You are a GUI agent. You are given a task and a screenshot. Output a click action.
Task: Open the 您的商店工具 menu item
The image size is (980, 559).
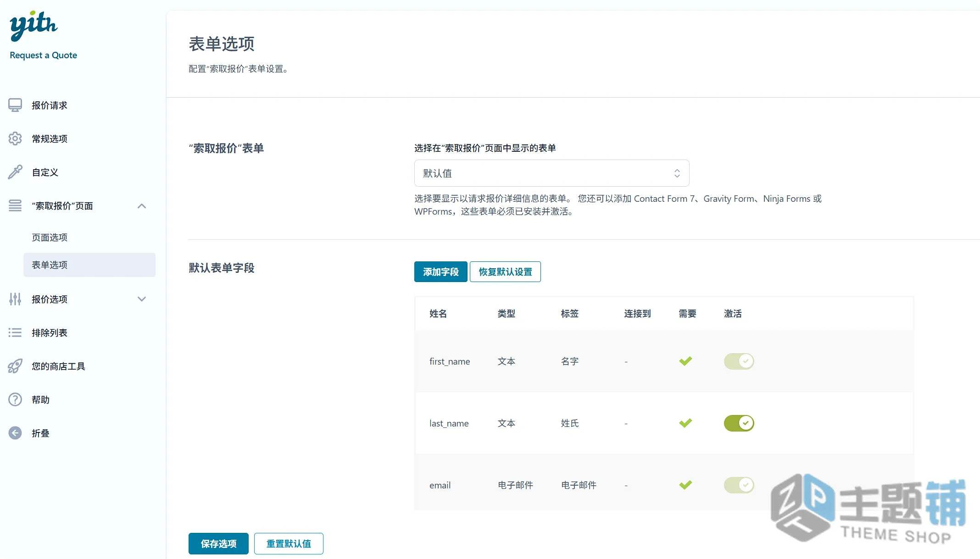point(58,366)
